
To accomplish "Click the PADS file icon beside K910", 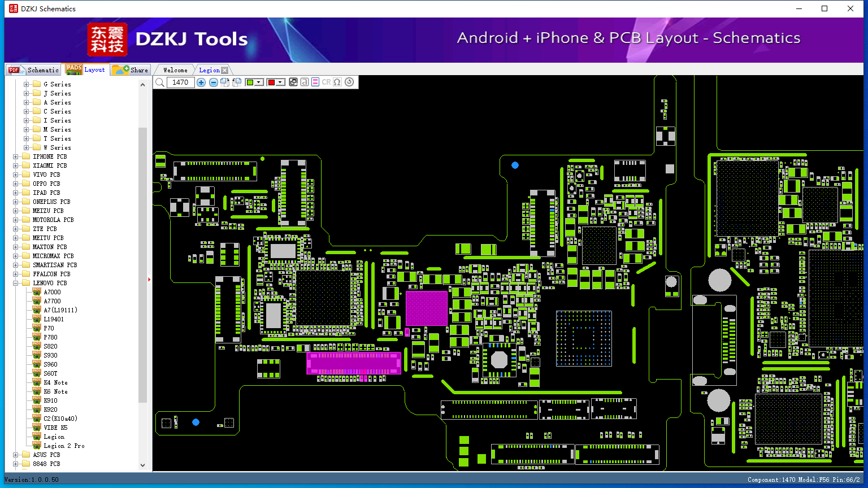I will pos(37,400).
